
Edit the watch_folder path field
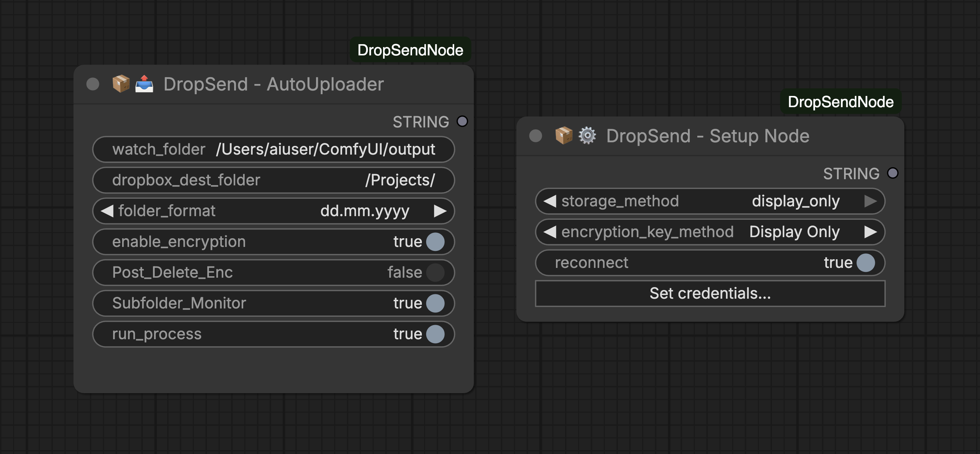273,149
